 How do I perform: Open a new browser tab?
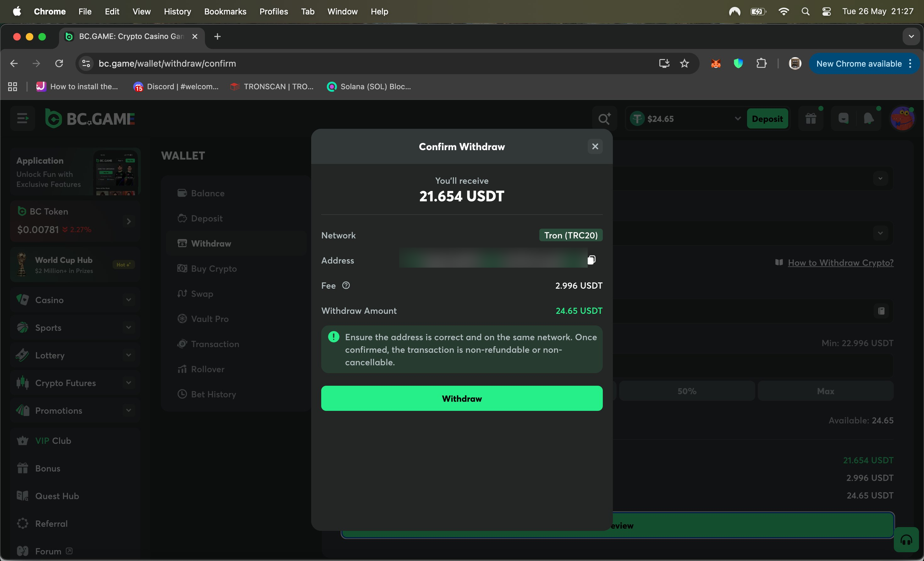coord(217,36)
